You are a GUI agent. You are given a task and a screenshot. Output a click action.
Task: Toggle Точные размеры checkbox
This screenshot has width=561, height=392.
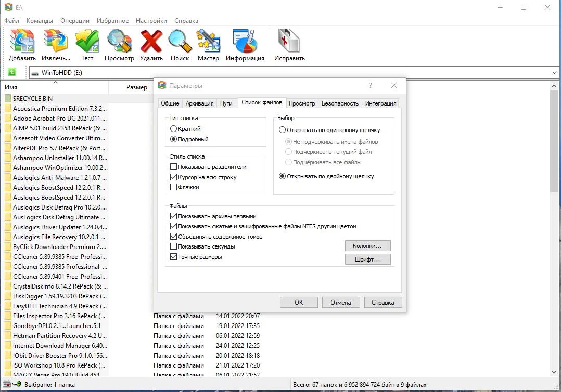(x=173, y=257)
